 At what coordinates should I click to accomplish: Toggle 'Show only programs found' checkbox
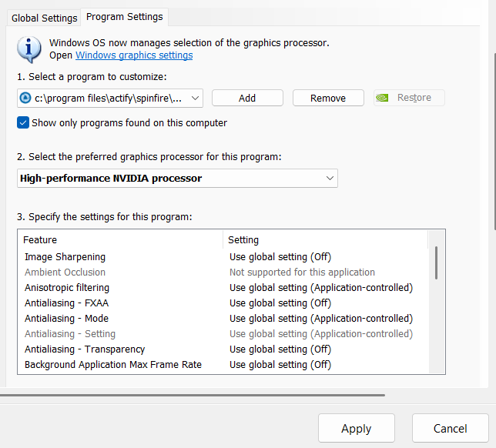23,122
